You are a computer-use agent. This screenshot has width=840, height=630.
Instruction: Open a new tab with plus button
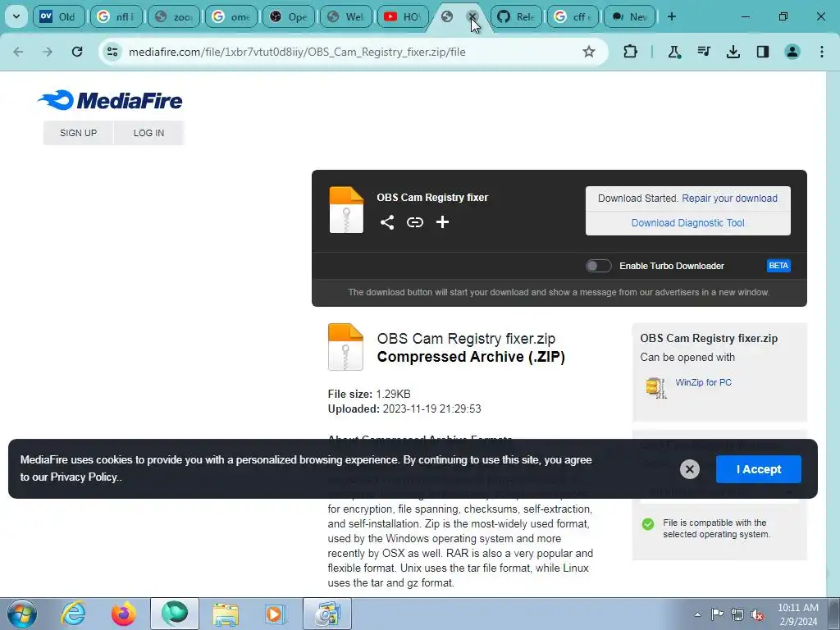(x=671, y=16)
